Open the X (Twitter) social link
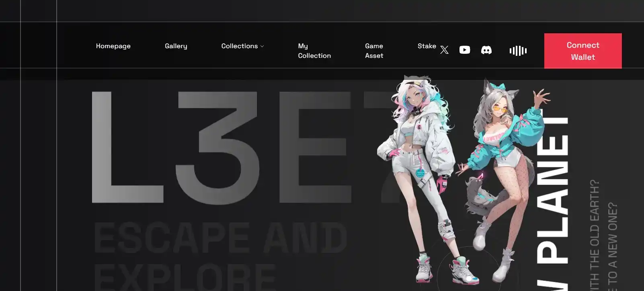The height and width of the screenshot is (291, 644). [x=444, y=50]
